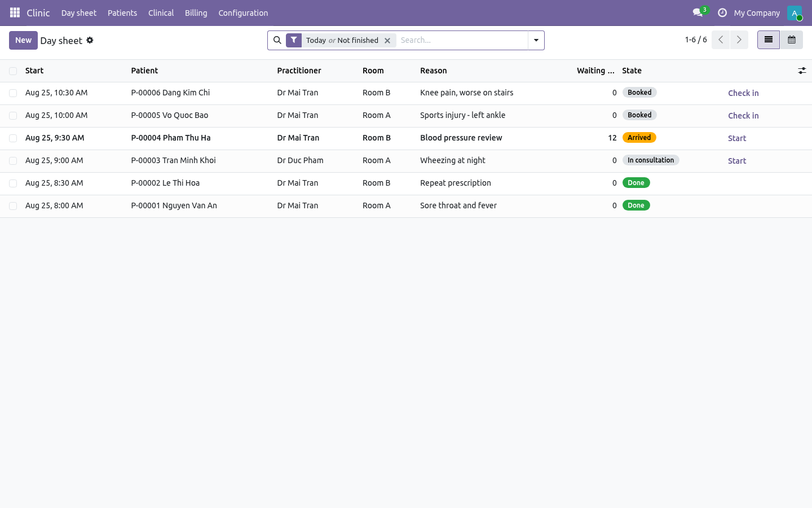Click 'Aug 25, 8:30 AM' start time
Screen dimensions: 812x508
tap(54, 183)
